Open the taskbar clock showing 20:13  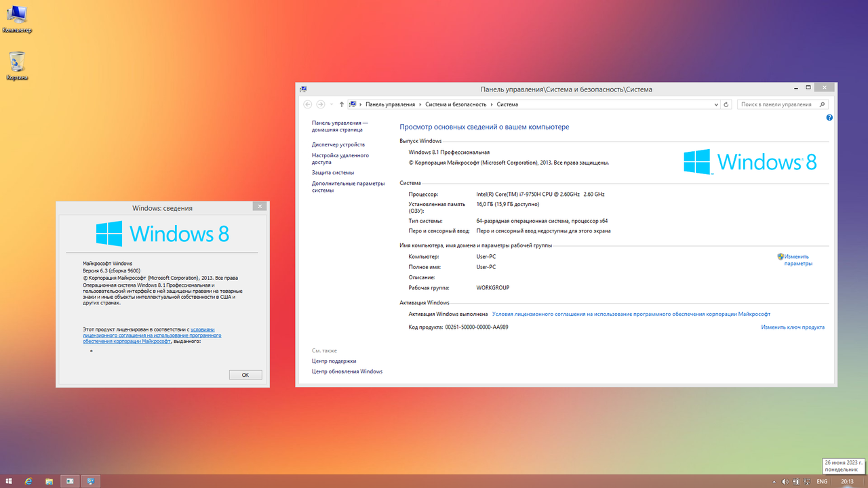point(847,481)
